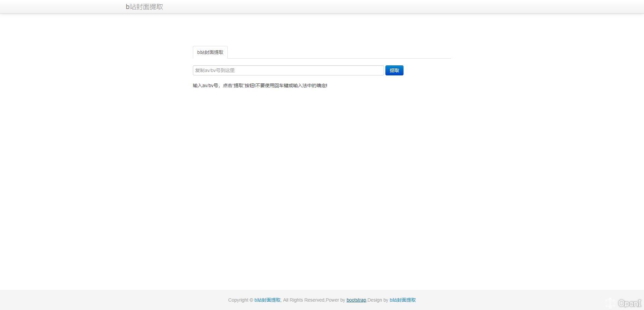Click the All Rights Reserved footer text
The image size is (644, 310).
[304, 300]
